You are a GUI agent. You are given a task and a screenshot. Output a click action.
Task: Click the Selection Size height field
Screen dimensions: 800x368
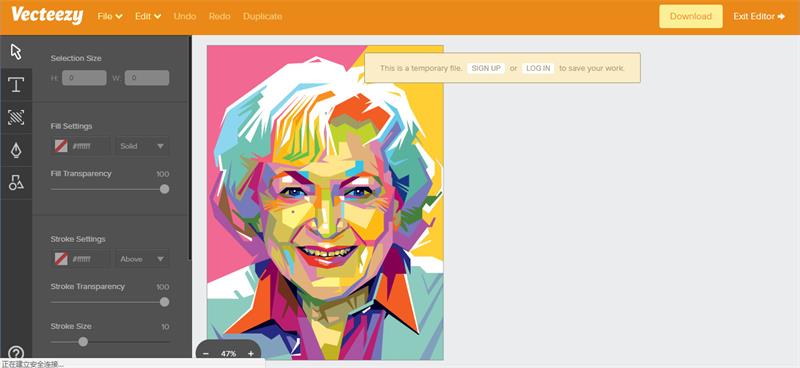click(x=84, y=78)
